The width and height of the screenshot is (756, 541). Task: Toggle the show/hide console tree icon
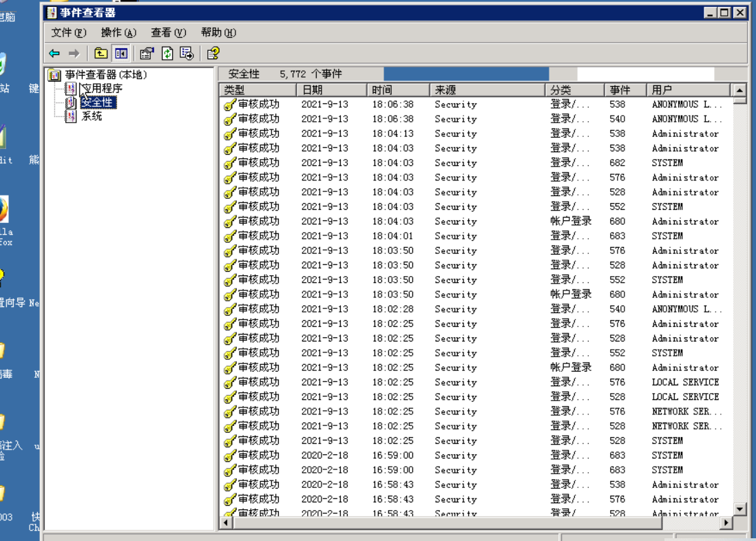[120, 53]
